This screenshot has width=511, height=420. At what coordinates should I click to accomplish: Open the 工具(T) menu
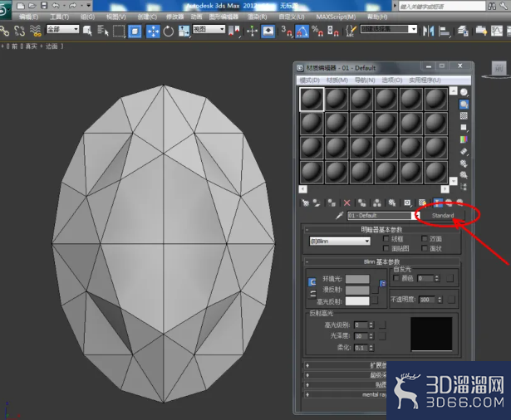pos(59,17)
